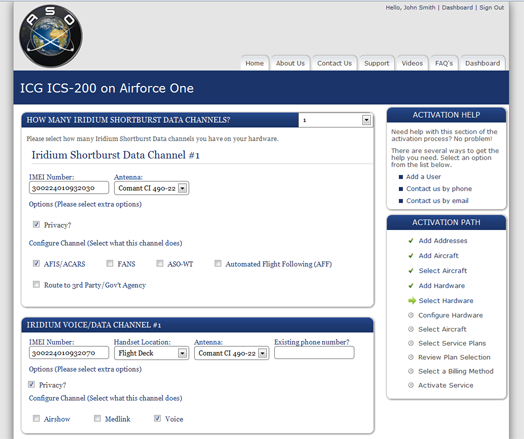
Task: Uncheck Privacy in Shortburst Data Channel #1
Action: pyautogui.click(x=36, y=225)
